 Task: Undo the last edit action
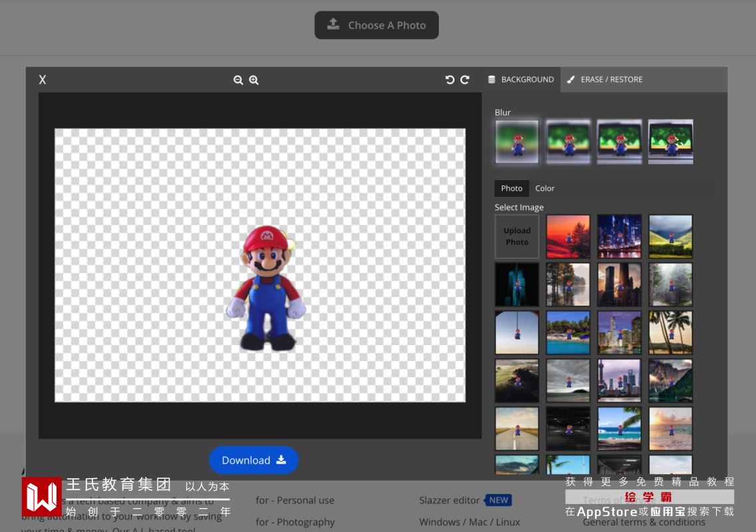coord(449,80)
